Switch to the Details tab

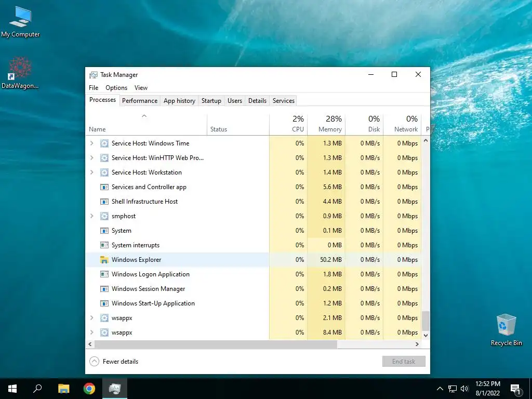pos(257,101)
